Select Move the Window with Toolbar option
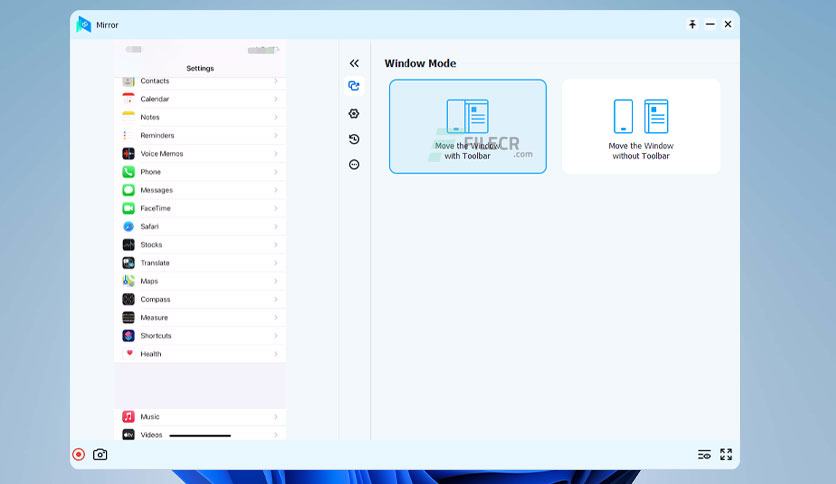The image size is (836, 484). 468,126
